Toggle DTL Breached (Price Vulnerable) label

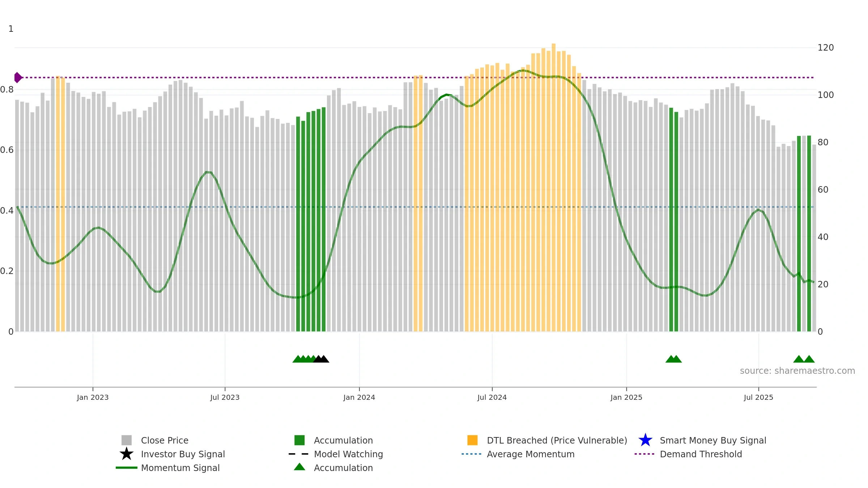(557, 440)
